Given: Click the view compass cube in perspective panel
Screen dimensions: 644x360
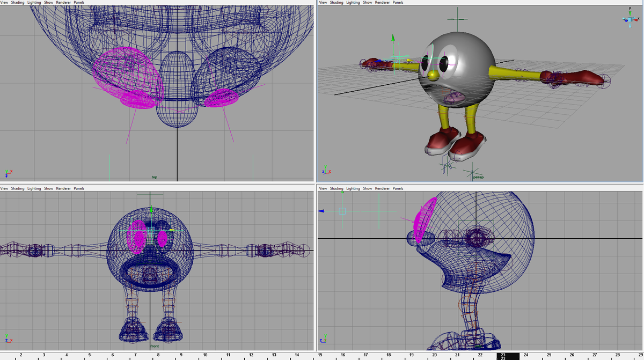Looking at the screenshot, I should tap(631, 19).
